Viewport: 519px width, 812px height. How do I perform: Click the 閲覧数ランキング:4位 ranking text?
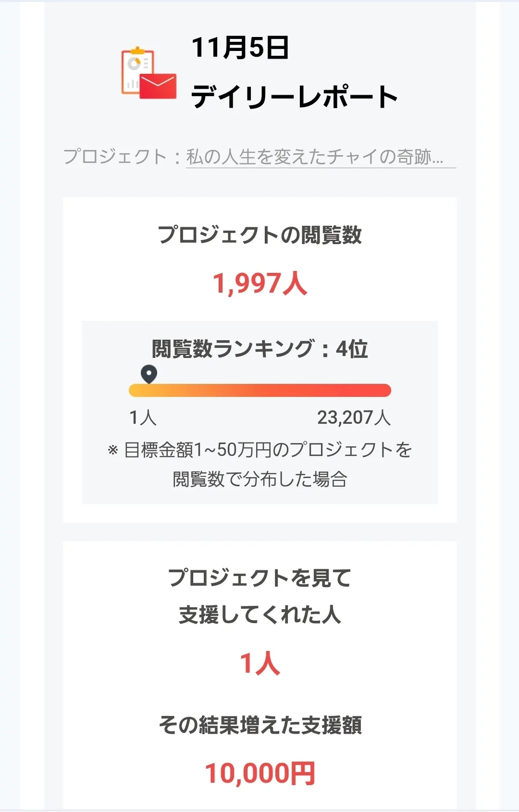pyautogui.click(x=260, y=349)
